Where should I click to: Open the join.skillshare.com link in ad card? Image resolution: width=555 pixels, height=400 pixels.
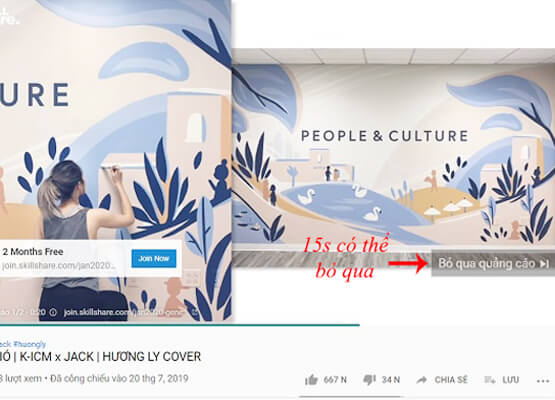[x=59, y=265]
